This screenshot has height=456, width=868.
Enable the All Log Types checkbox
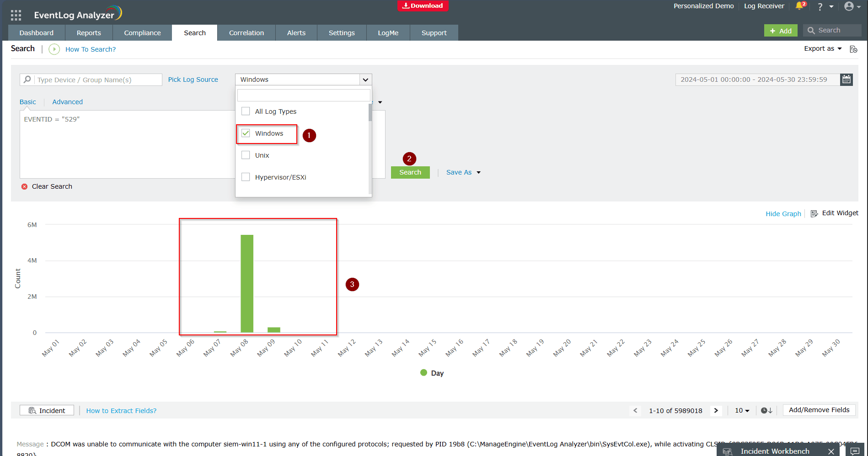click(x=246, y=111)
